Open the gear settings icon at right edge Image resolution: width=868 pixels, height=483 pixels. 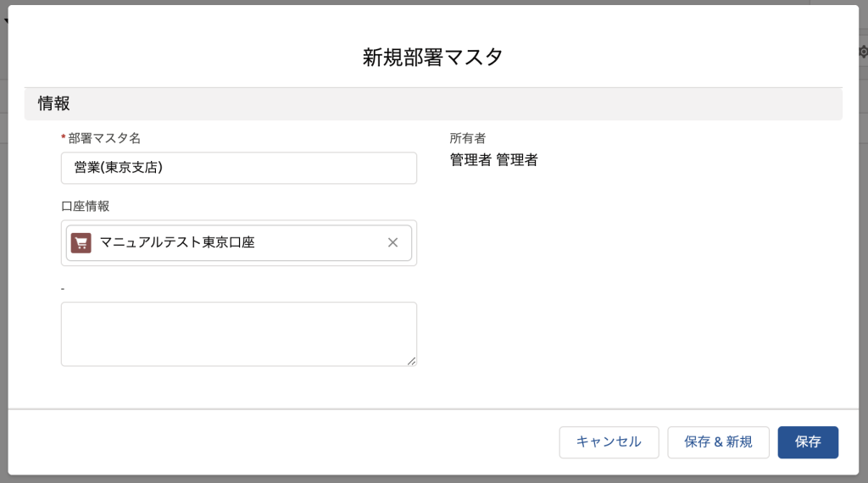(x=864, y=52)
